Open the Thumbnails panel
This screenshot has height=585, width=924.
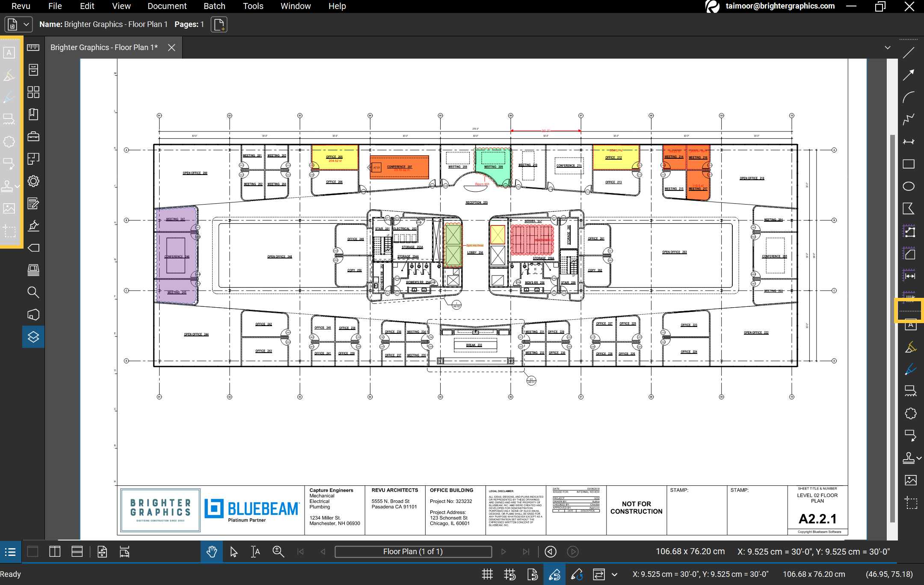coord(33,92)
